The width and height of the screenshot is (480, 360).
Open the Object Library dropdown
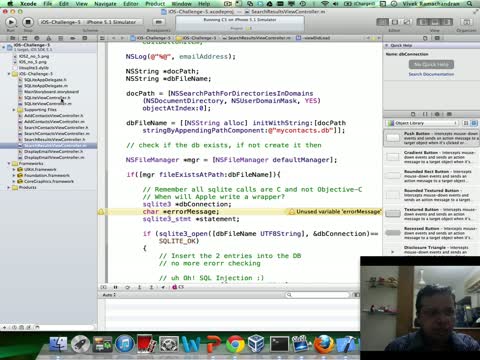423,123
